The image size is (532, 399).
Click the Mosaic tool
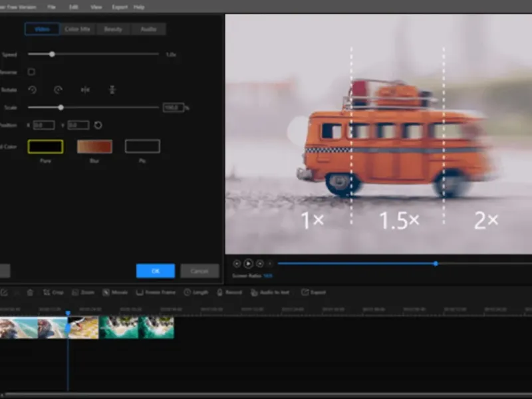click(114, 292)
